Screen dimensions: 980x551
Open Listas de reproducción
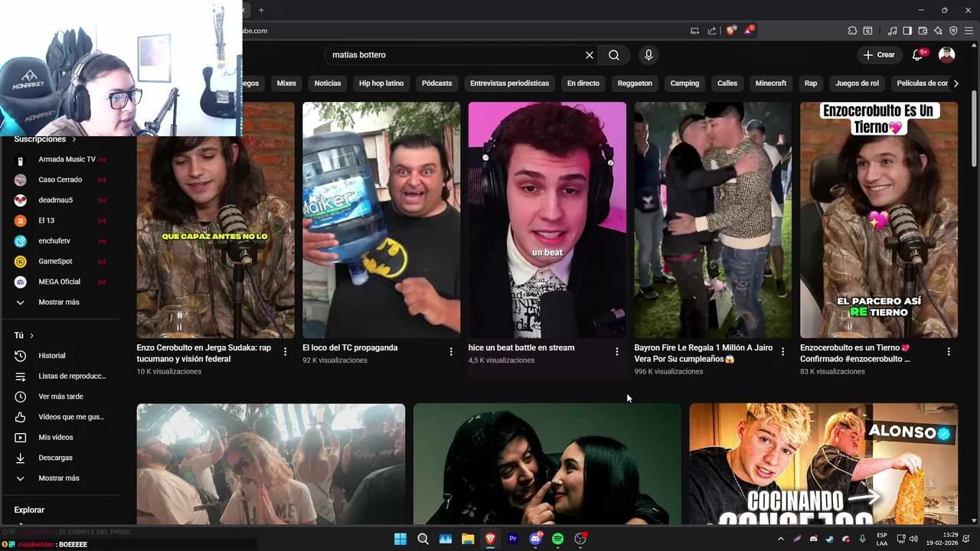(60, 377)
